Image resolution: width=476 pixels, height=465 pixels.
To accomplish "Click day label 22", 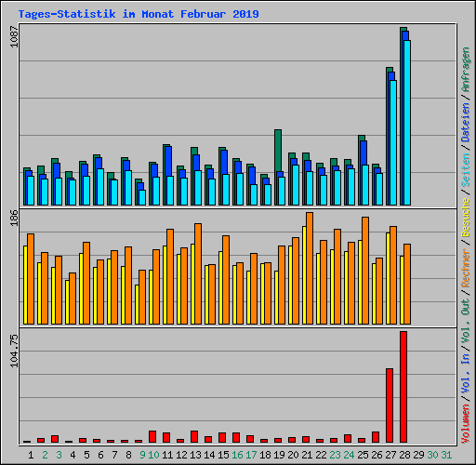I will click(x=321, y=455).
